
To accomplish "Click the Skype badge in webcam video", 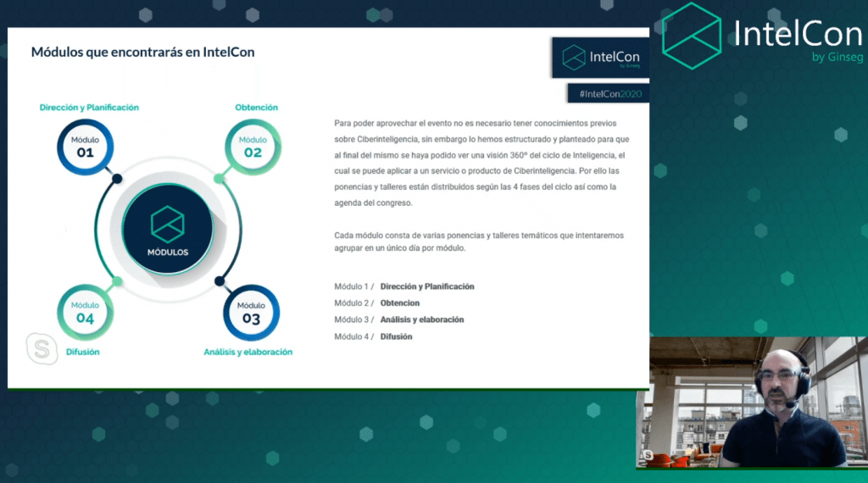I will click(x=648, y=455).
